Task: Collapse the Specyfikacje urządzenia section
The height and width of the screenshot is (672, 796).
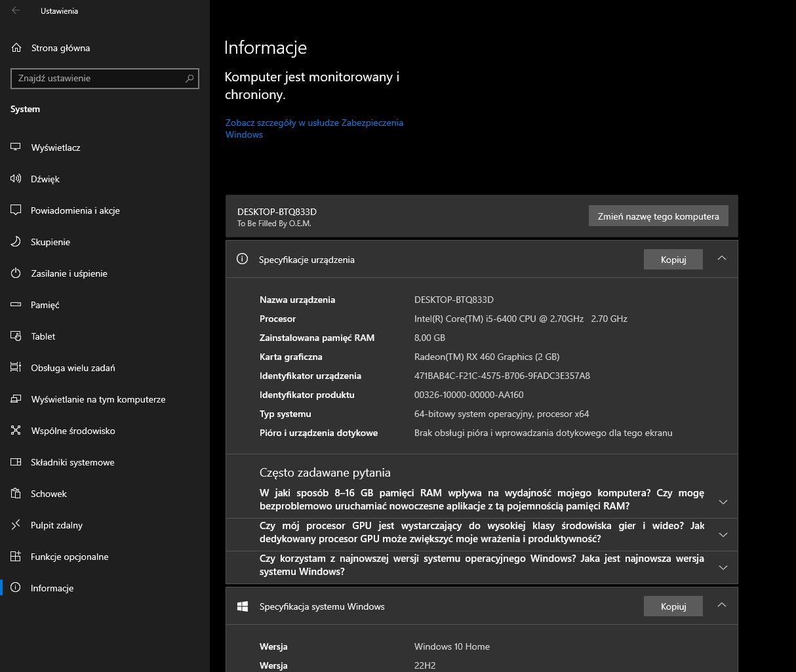Action: click(x=722, y=259)
